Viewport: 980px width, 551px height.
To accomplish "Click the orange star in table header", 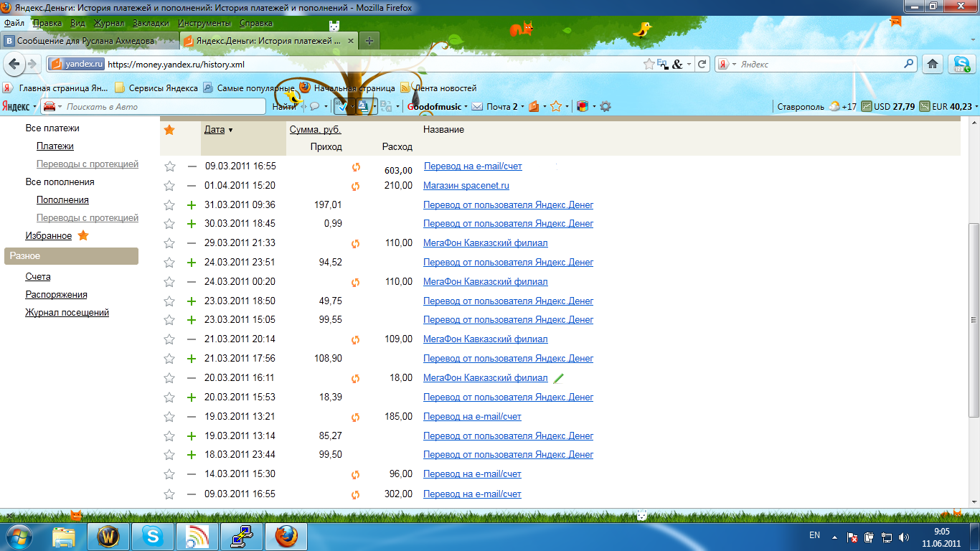I will (x=169, y=130).
